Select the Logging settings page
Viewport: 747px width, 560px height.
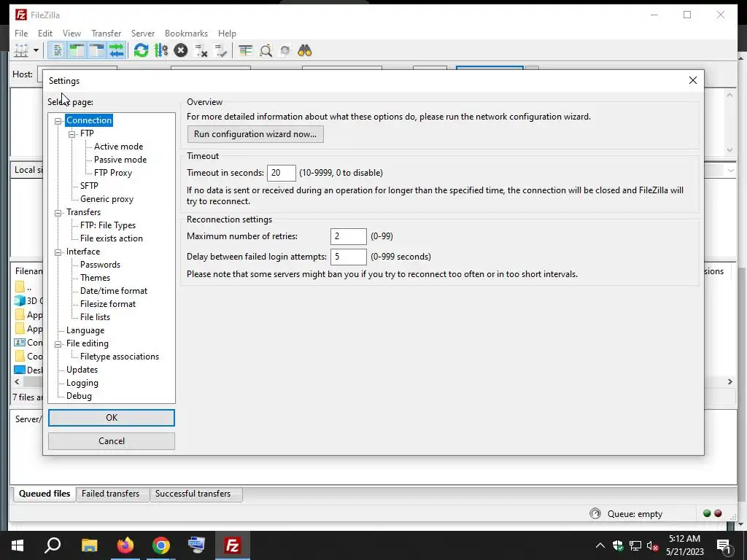point(82,383)
